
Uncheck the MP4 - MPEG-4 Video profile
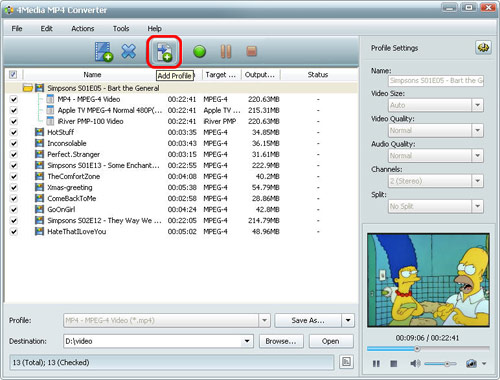(14, 99)
